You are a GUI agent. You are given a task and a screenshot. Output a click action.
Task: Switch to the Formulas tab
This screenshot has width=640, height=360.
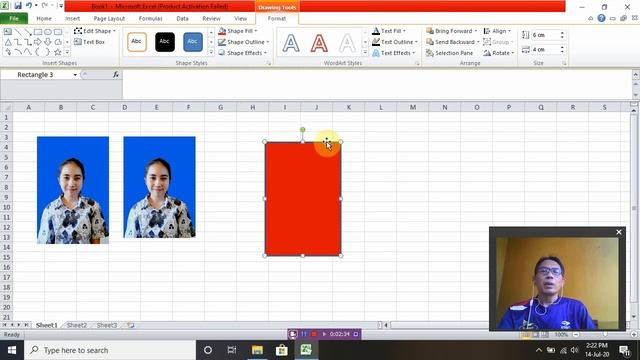(x=150, y=18)
